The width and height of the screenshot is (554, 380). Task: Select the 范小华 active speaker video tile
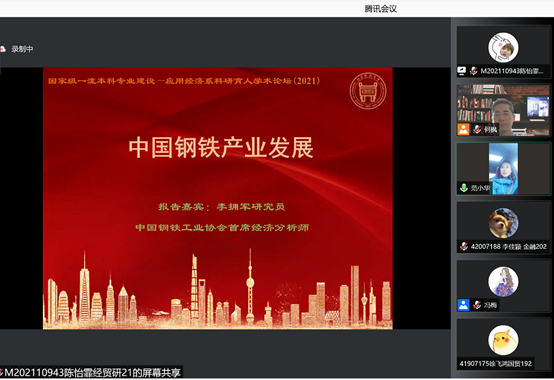point(503,169)
